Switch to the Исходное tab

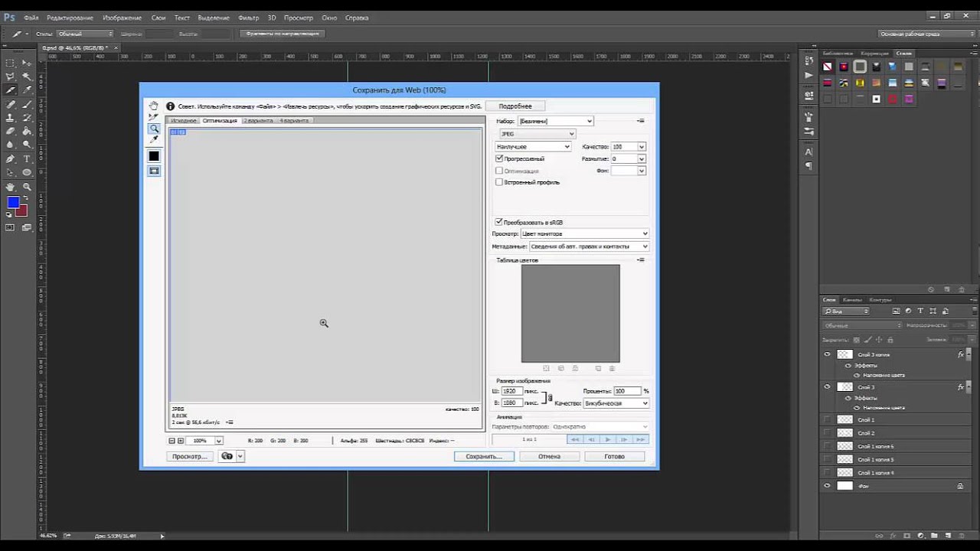[184, 121]
